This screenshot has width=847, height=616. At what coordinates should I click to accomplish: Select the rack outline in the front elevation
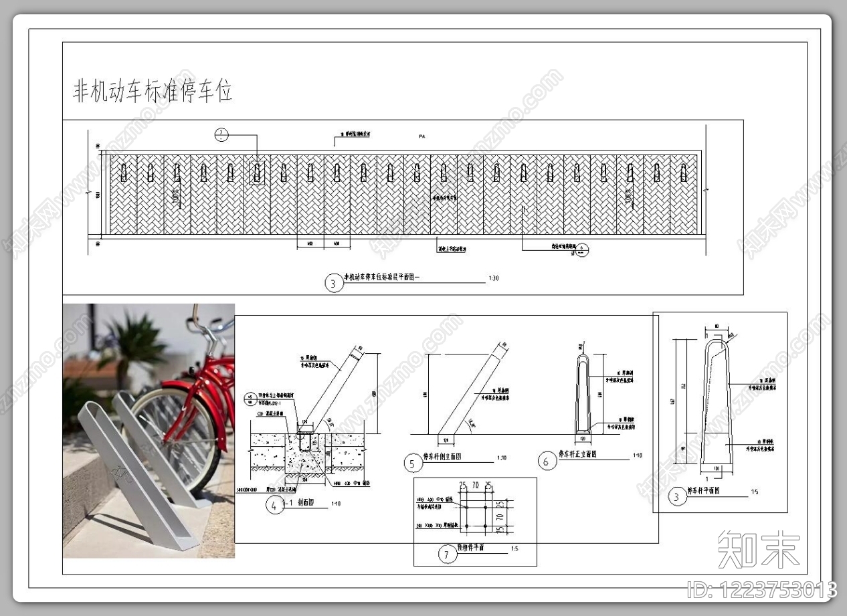coord(583,395)
